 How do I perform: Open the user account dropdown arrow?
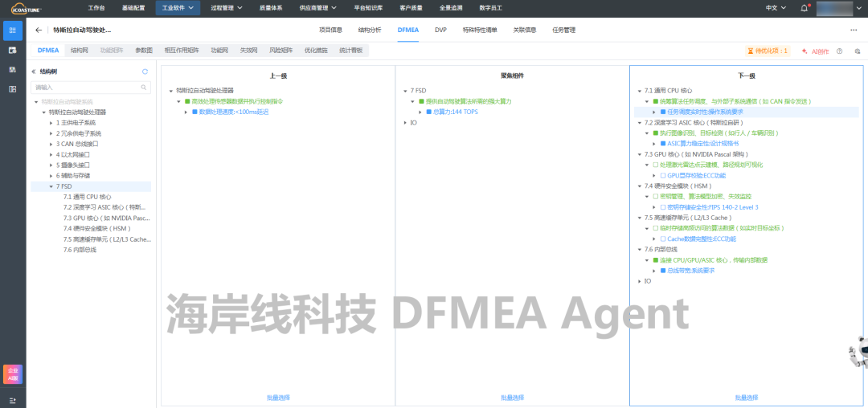click(x=859, y=8)
